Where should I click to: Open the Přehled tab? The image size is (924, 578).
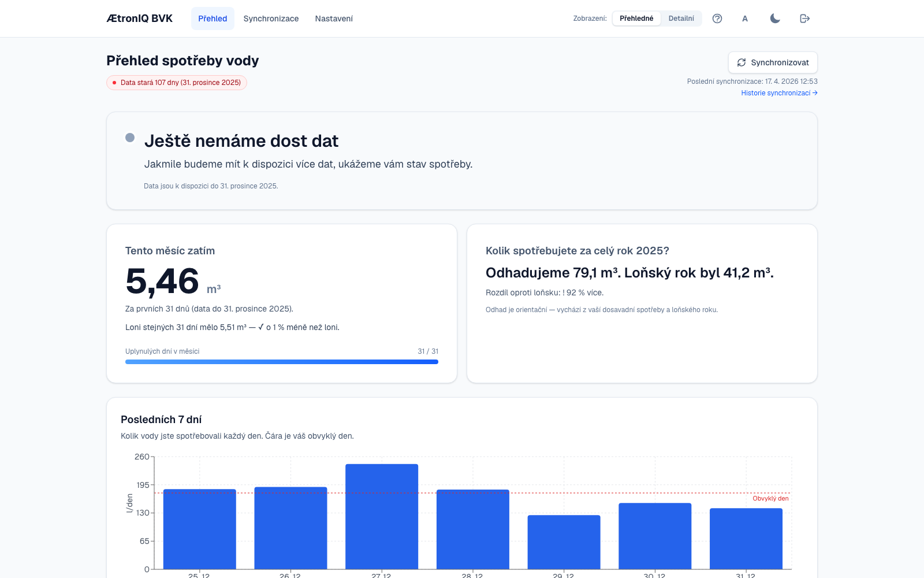tap(213, 18)
